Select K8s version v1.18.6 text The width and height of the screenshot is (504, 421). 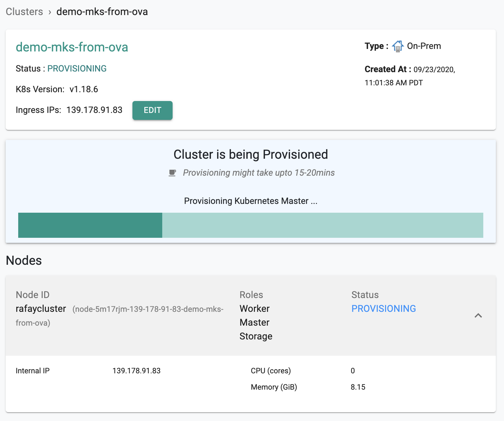pos(84,89)
